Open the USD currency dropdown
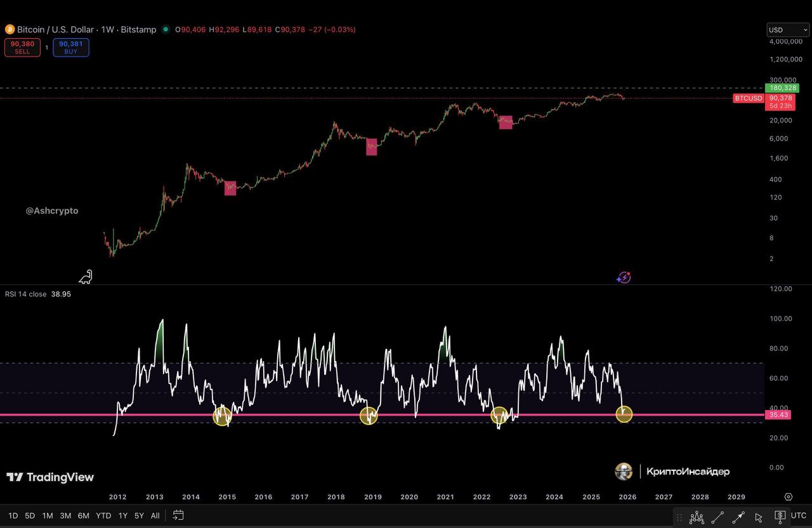The image size is (812, 528). [x=788, y=30]
